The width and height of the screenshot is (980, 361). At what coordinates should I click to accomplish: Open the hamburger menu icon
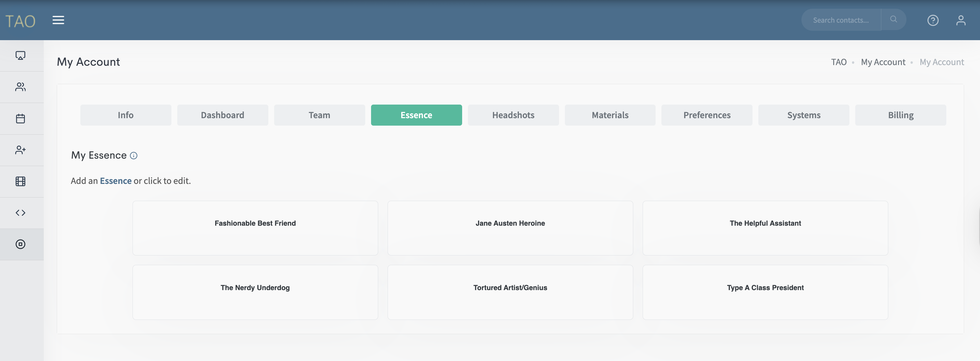pyautogui.click(x=58, y=20)
